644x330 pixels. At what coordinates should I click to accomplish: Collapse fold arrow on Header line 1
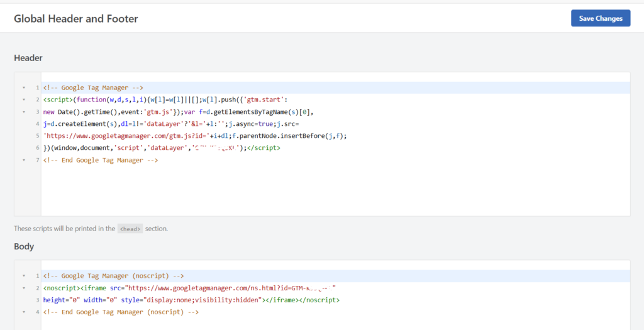click(23, 88)
